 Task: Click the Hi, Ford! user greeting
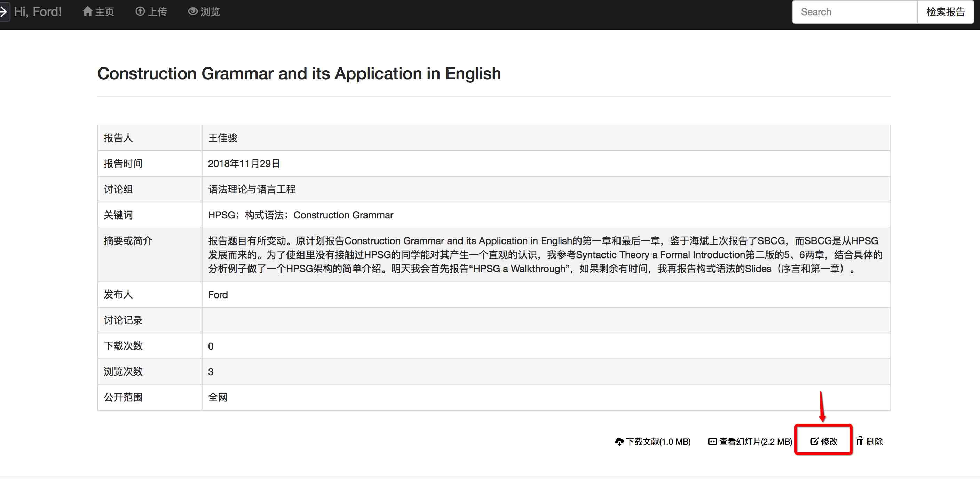pyautogui.click(x=37, y=12)
